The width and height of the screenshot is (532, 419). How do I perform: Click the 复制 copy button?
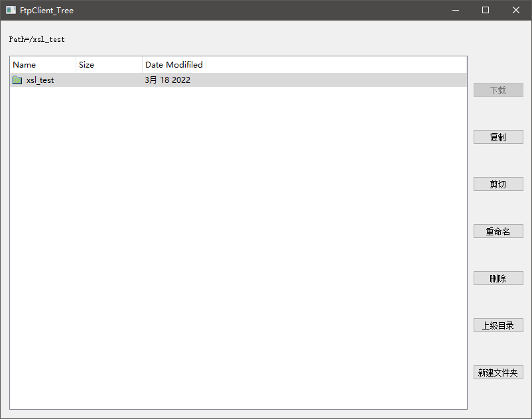pyautogui.click(x=498, y=137)
